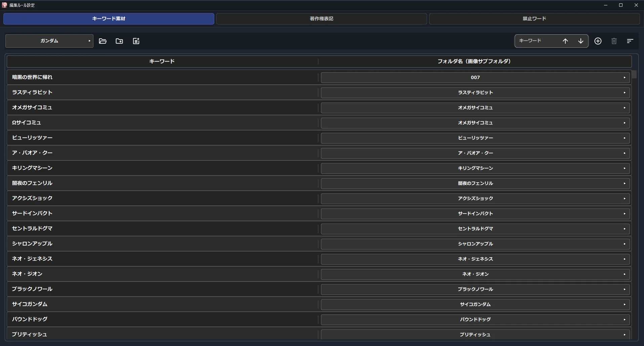This screenshot has height=346, width=644.
Task: Select keyword cell サードインパクト
Action: 162,214
